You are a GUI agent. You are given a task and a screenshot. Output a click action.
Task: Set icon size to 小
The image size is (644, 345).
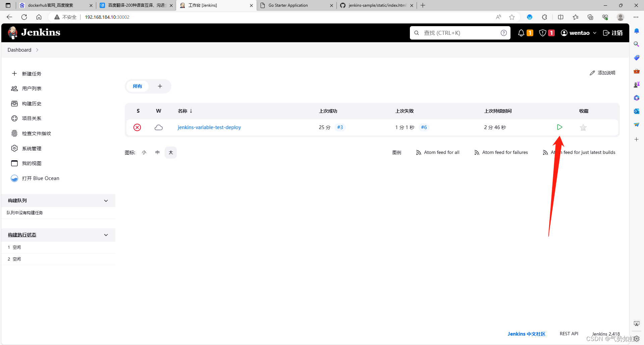point(144,153)
